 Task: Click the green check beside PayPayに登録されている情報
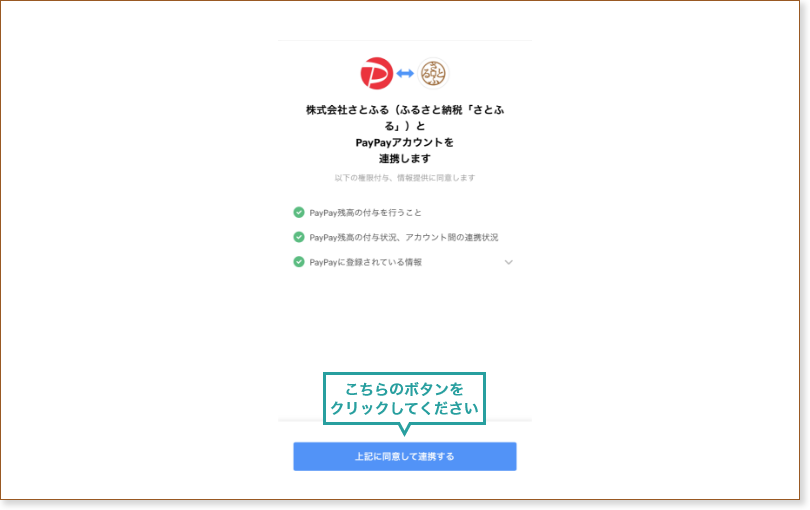(x=299, y=262)
